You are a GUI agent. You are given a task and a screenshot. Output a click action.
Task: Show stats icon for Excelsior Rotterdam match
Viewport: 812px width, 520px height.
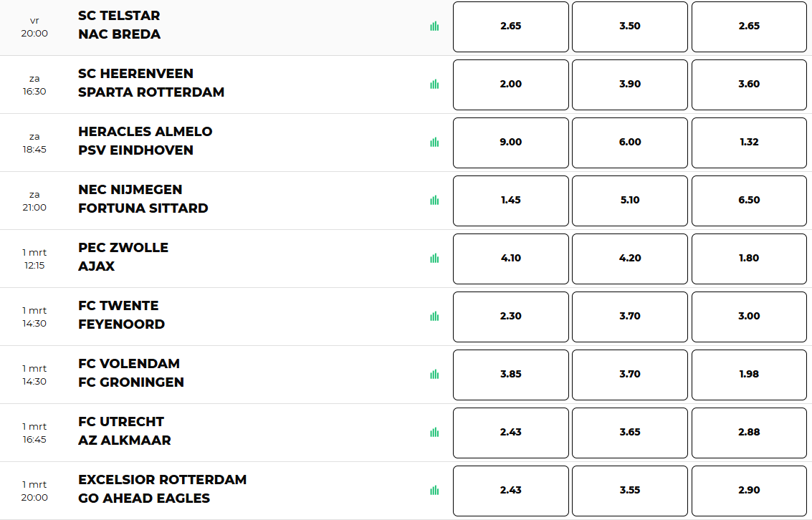(x=434, y=491)
